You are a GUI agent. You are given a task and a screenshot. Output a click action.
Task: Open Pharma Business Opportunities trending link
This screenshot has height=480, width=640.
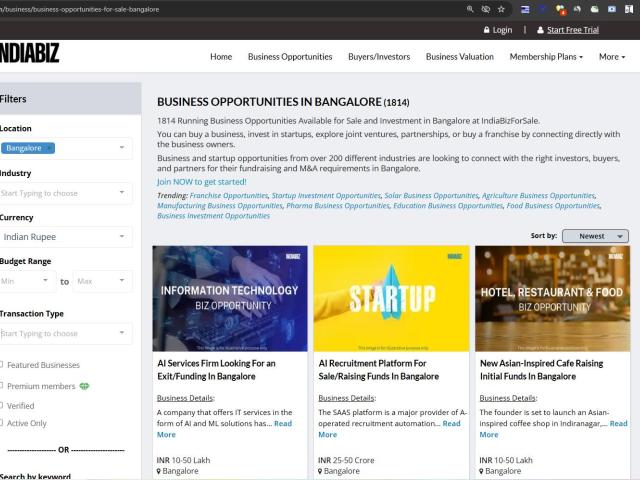(x=338, y=206)
